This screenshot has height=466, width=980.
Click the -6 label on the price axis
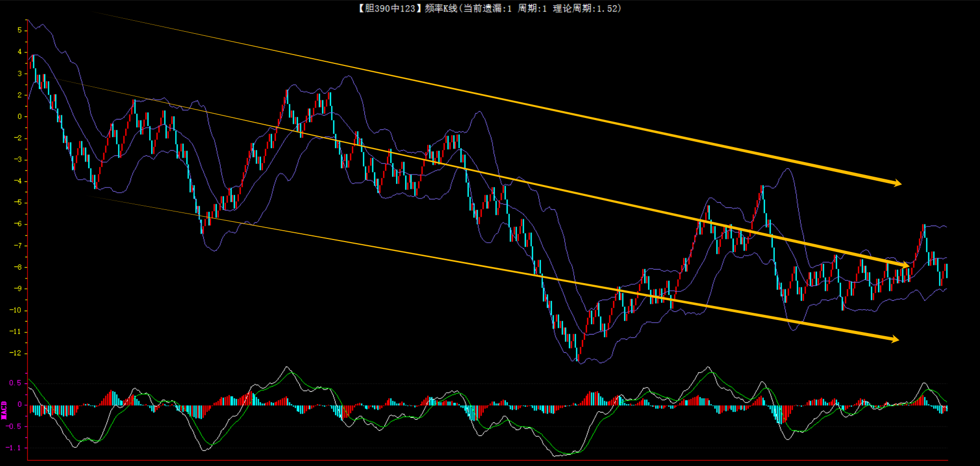click(18, 224)
